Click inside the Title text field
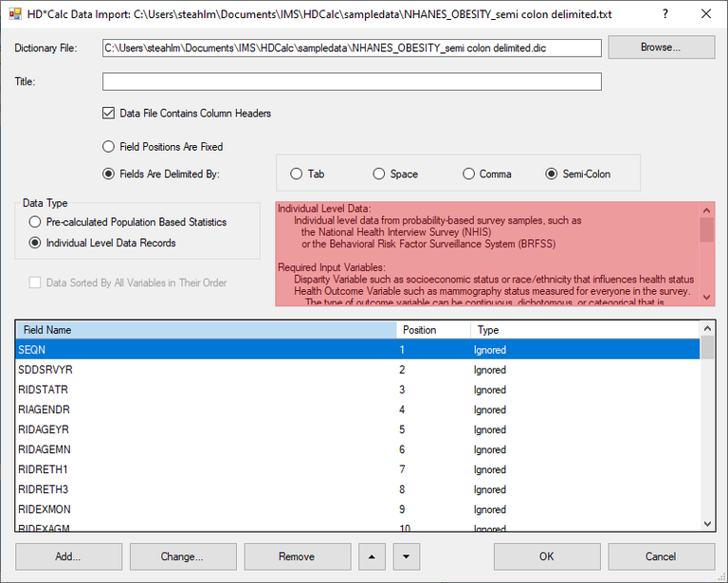Screen dimensions: 728x583 (x=352, y=82)
